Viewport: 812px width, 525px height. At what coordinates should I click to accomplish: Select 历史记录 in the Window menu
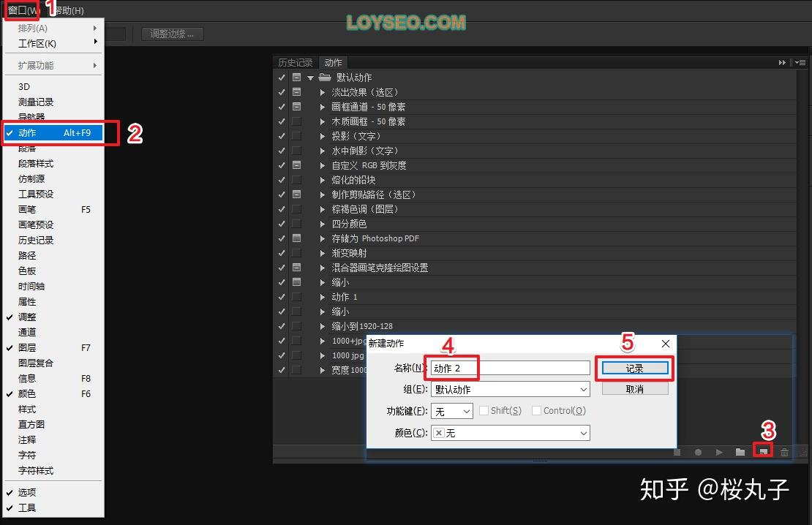coord(53,241)
